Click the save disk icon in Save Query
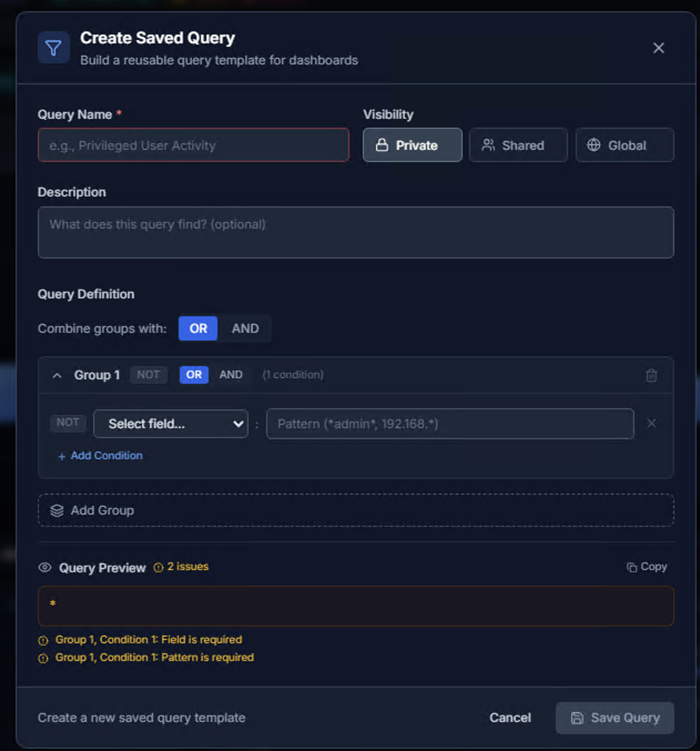The image size is (700, 751). (576, 718)
